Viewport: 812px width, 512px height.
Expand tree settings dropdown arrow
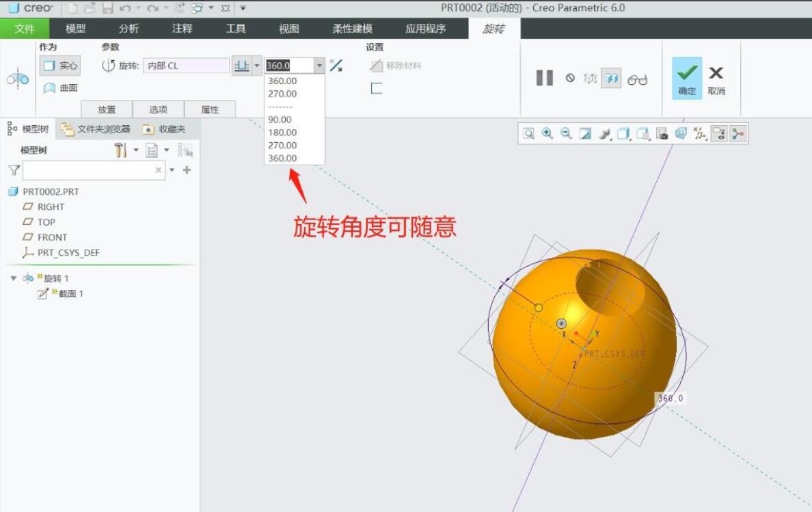point(136,150)
